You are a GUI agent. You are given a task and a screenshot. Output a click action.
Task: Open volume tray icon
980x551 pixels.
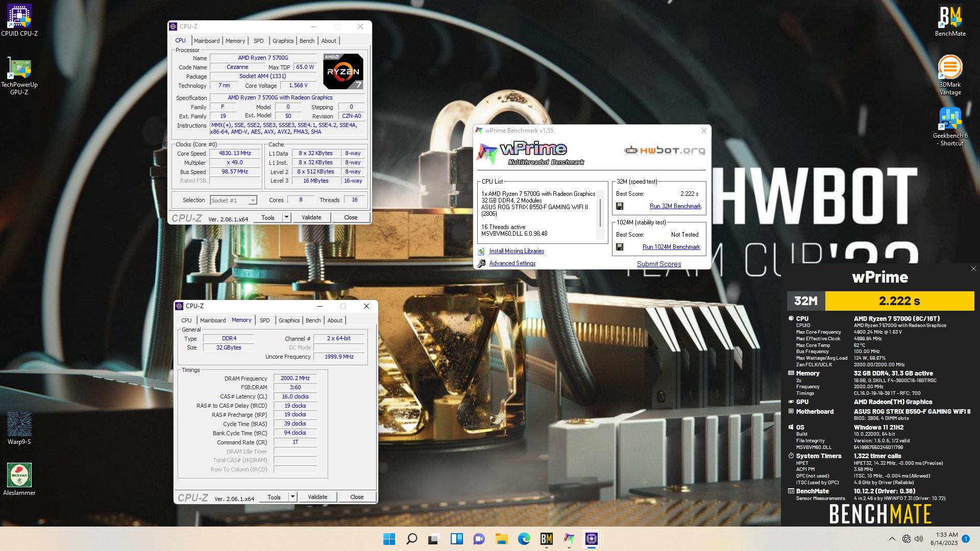(919, 539)
